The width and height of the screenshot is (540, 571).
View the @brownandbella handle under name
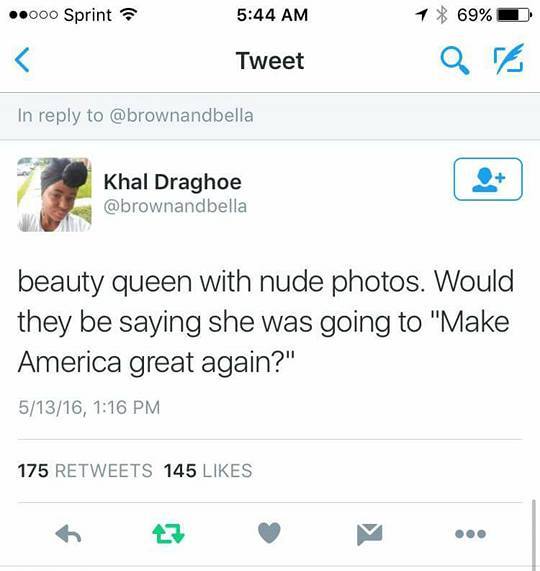pyautogui.click(x=175, y=206)
